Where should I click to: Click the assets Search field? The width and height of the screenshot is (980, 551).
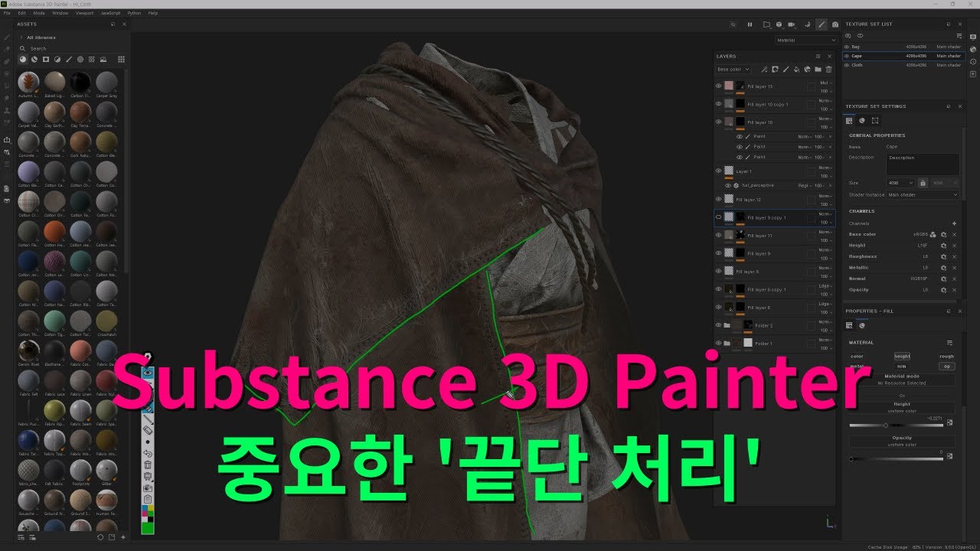(73, 48)
